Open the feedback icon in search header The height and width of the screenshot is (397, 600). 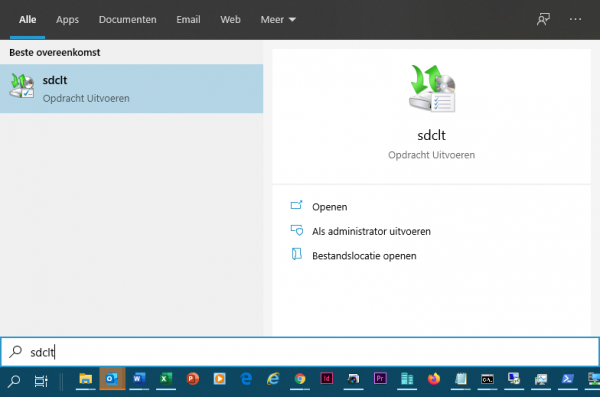543,19
